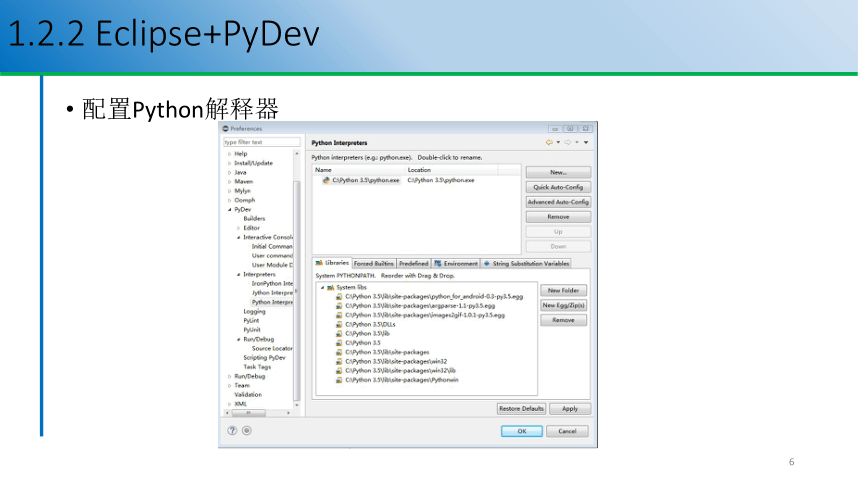Viewport: 860px width, 484px height.
Task: Click Restore Defaults button
Action: pyautogui.click(x=521, y=409)
